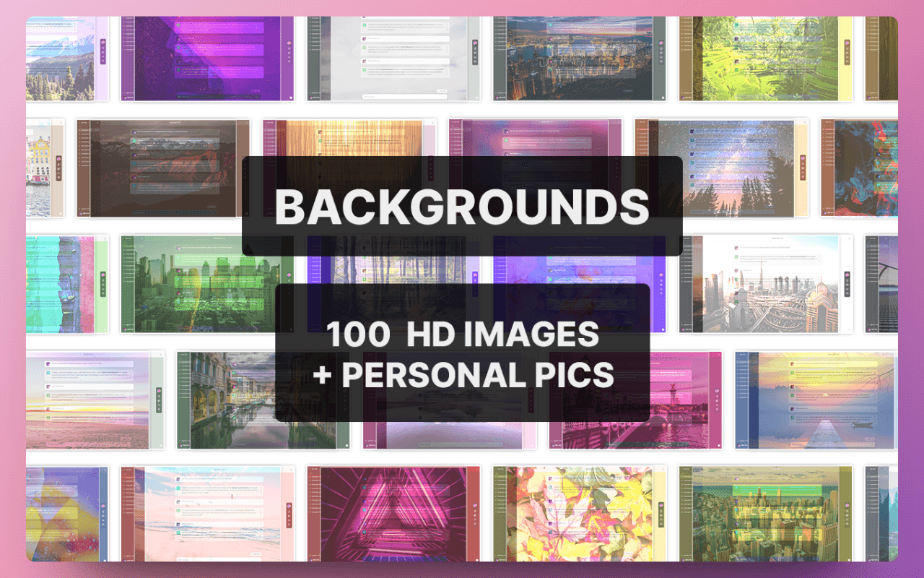Choose the pale pink seashore background preview
This screenshot has width=924, height=578.
[x=208, y=514]
